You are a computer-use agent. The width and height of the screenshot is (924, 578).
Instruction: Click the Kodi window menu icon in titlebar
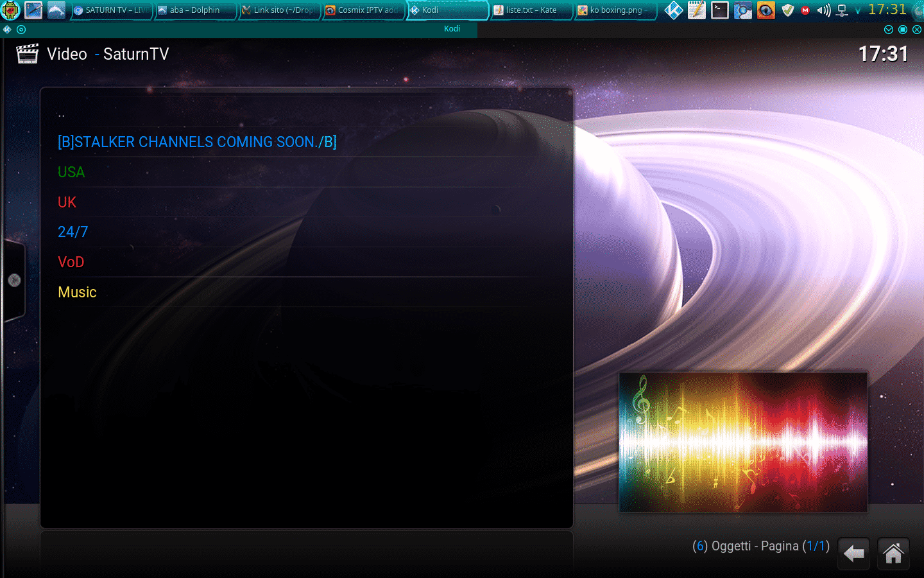point(7,30)
